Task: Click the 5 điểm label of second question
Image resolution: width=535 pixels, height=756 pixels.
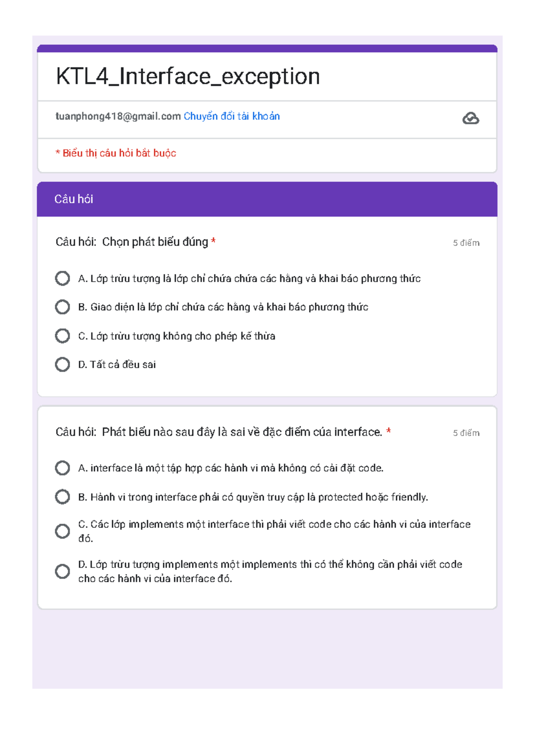Action: coord(466,433)
